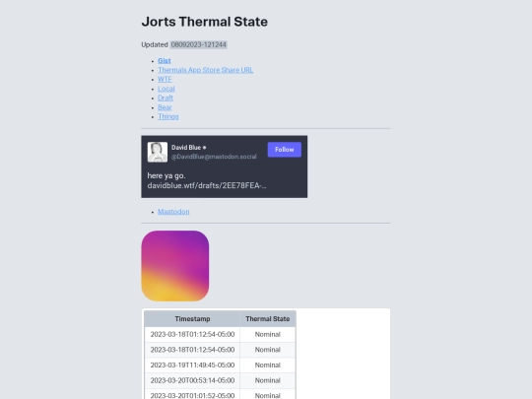The image size is (532, 399).
Task: Click the WTF link
Action: (x=165, y=79)
